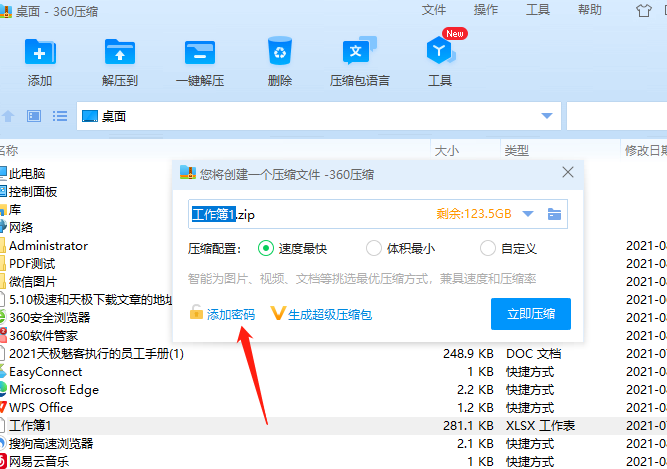Expand the save location dropdown arrow in dialog
667x469 pixels.
(x=528, y=214)
